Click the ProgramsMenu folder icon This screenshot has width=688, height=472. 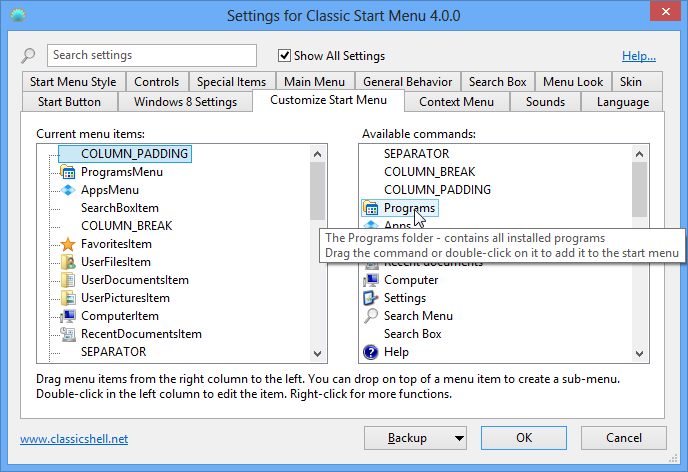pos(68,172)
